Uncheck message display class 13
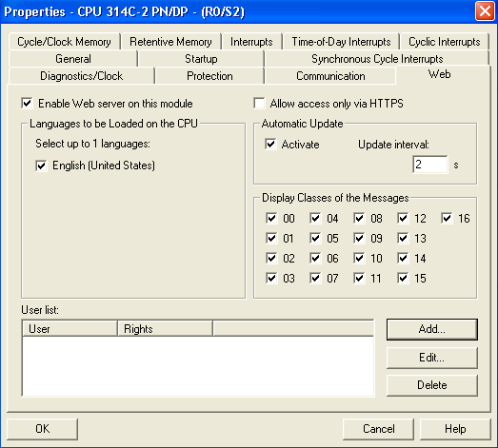The height and width of the screenshot is (448, 498). click(x=403, y=239)
